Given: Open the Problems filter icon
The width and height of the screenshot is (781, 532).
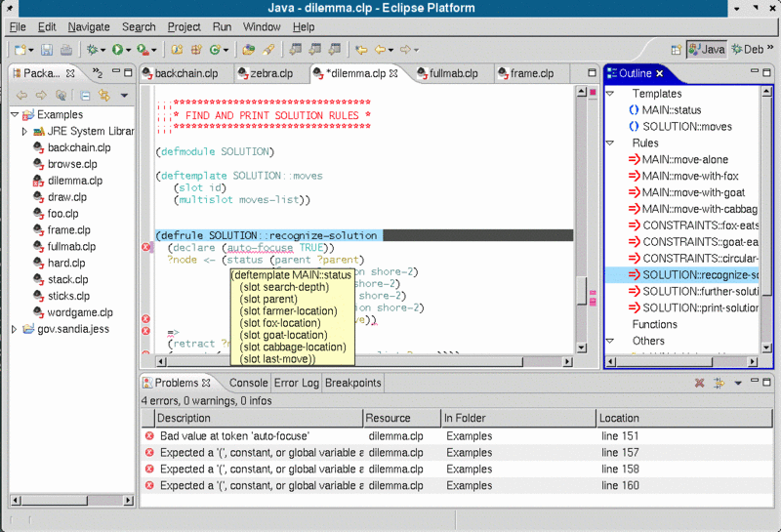Looking at the screenshot, I should click(x=719, y=383).
